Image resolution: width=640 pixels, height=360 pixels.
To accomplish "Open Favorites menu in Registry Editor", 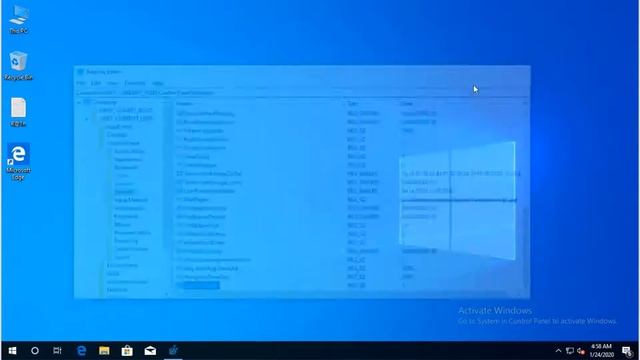I will [135, 83].
